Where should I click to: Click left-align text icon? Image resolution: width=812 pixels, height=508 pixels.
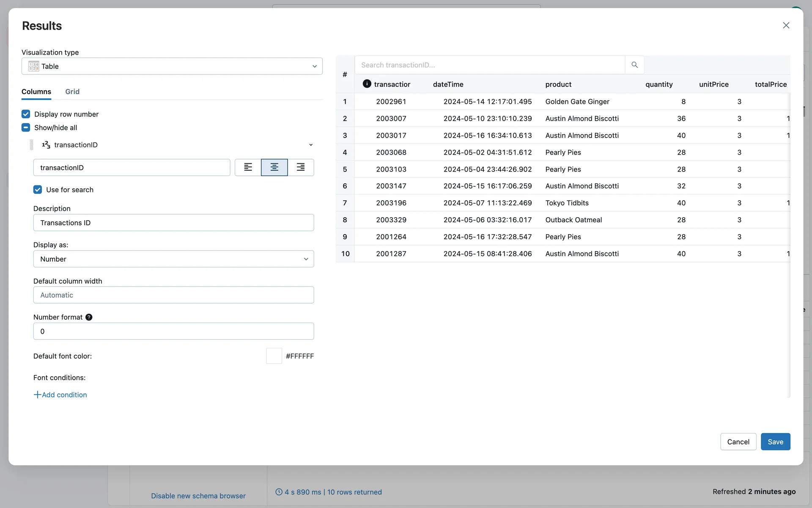tap(248, 167)
